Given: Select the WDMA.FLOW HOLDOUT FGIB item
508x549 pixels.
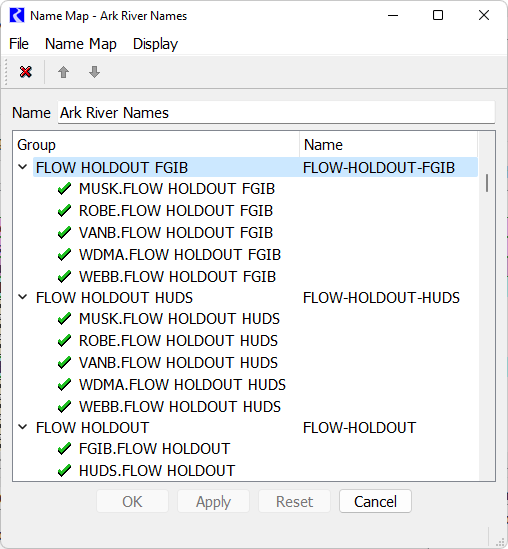Looking at the screenshot, I should 180,255.
